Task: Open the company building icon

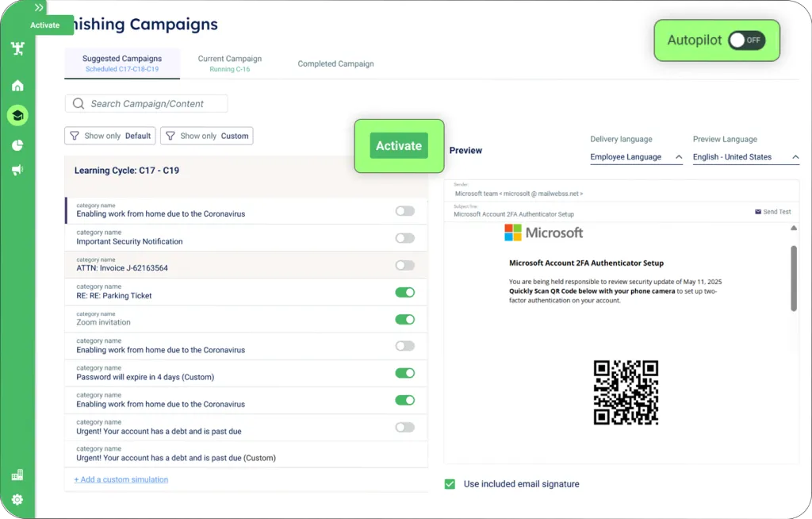Action: coord(17,475)
